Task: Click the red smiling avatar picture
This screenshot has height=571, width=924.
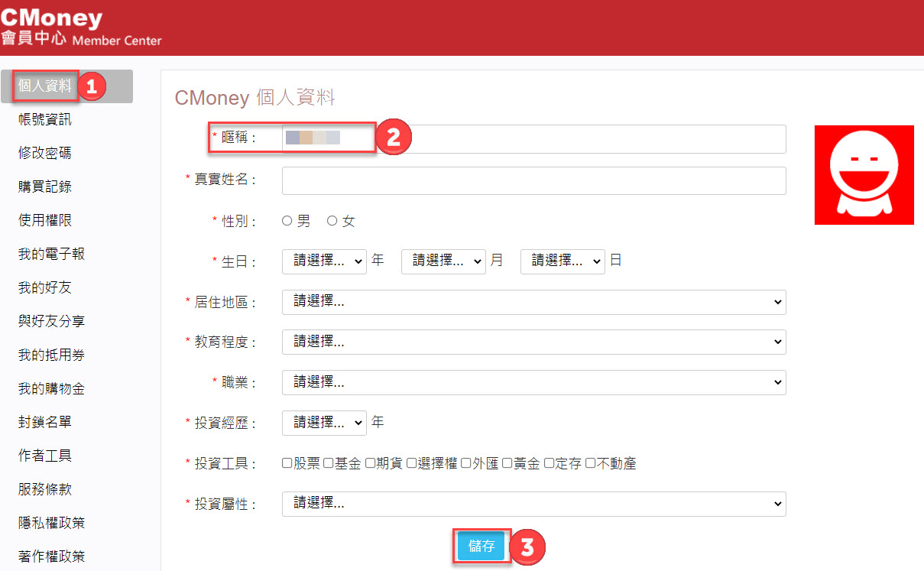Action: click(x=864, y=175)
